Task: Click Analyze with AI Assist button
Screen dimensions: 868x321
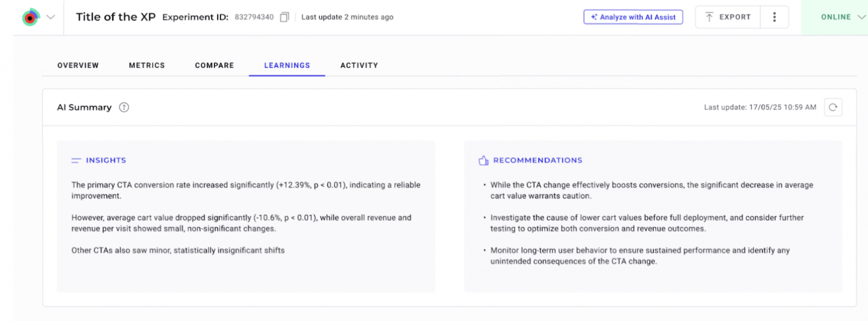Action: [633, 17]
